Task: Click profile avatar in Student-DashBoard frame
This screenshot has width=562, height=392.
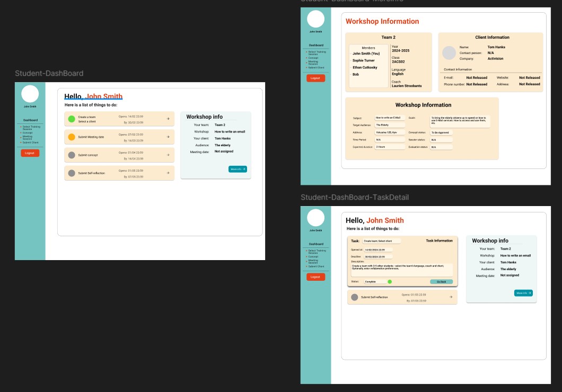Action: [30, 94]
